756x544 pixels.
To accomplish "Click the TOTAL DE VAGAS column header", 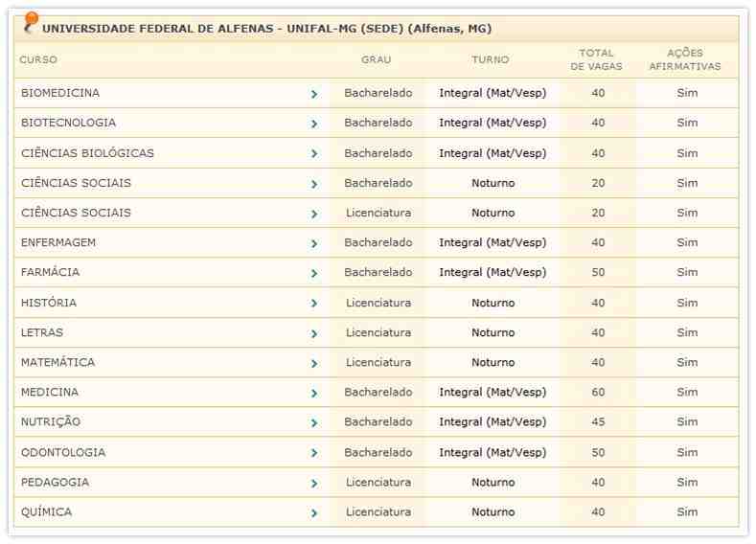I will pos(597,59).
